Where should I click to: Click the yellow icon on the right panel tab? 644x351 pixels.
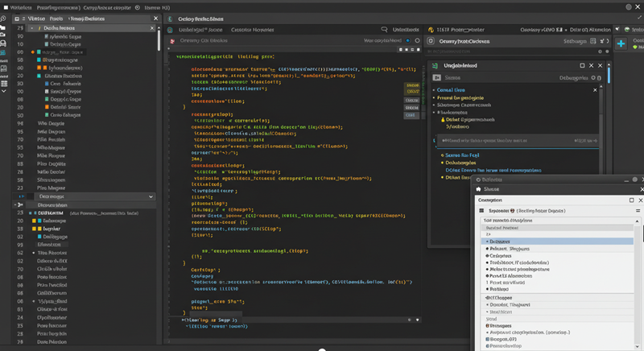pyautogui.click(x=431, y=30)
